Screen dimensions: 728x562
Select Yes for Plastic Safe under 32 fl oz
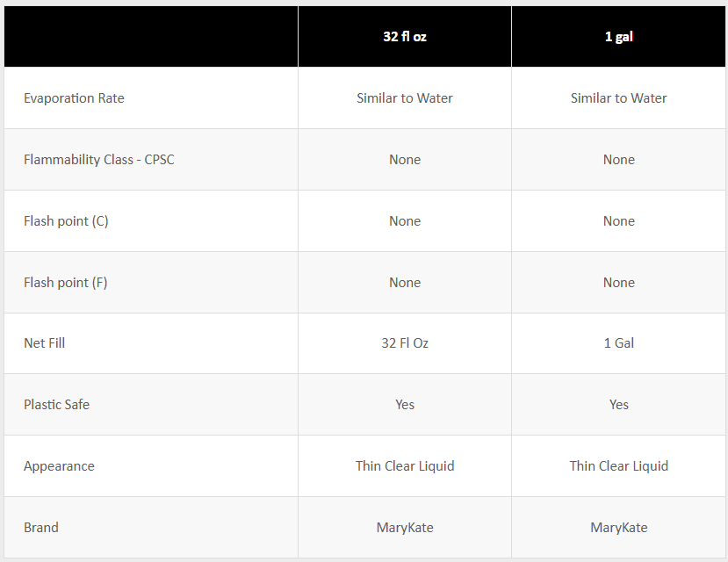click(405, 405)
